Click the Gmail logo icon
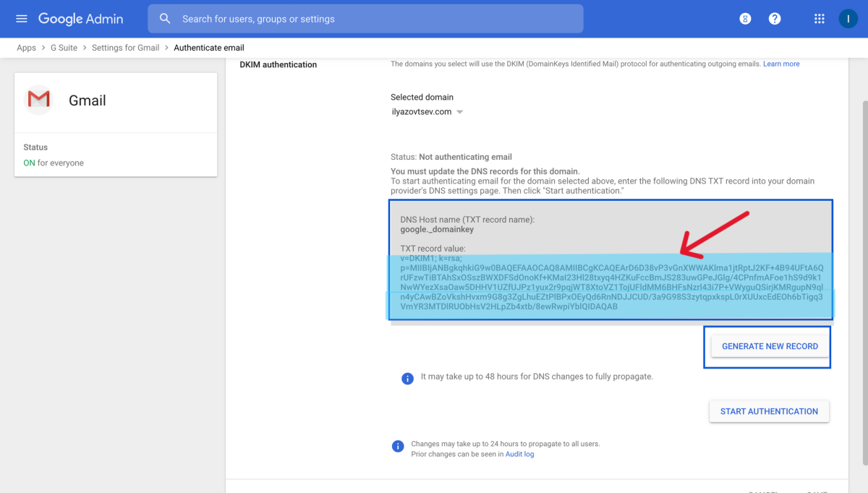The width and height of the screenshot is (868, 493). tap(38, 100)
